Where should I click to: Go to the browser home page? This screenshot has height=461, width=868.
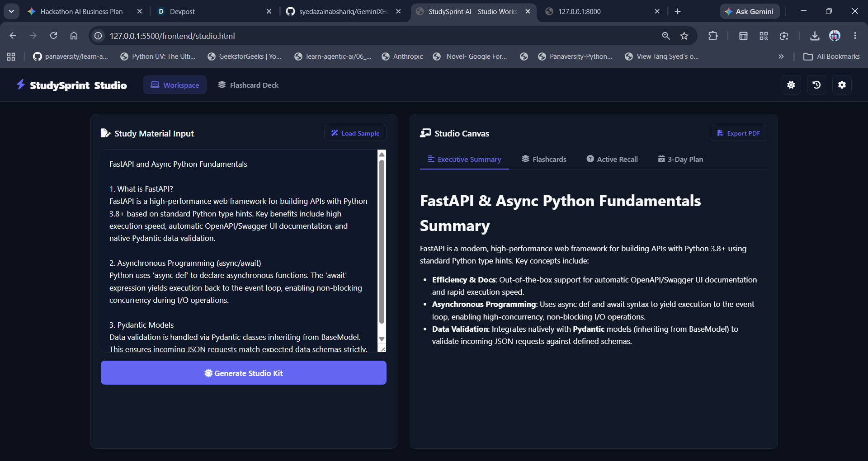74,36
